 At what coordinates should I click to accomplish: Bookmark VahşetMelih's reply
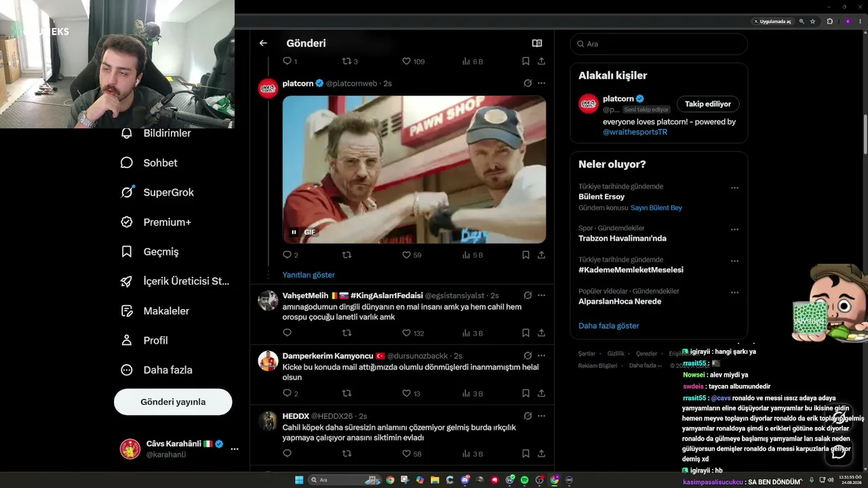[526, 333]
